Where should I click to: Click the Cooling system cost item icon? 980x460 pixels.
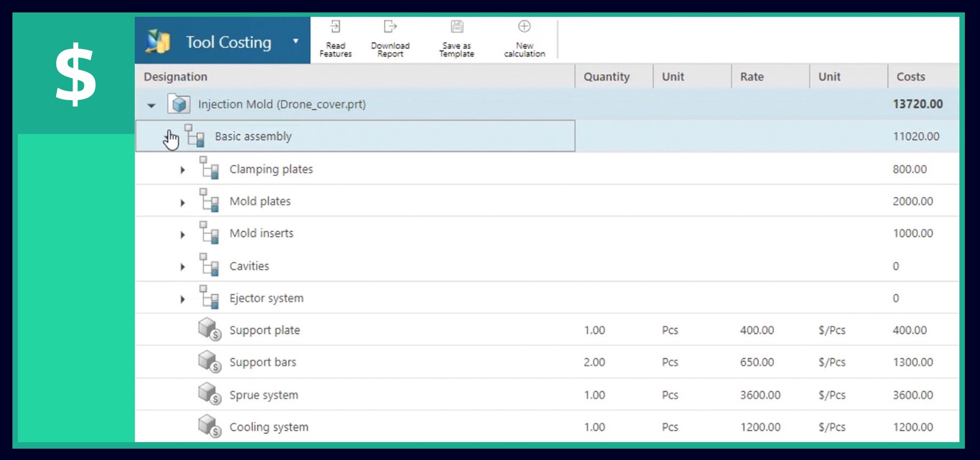point(209,426)
